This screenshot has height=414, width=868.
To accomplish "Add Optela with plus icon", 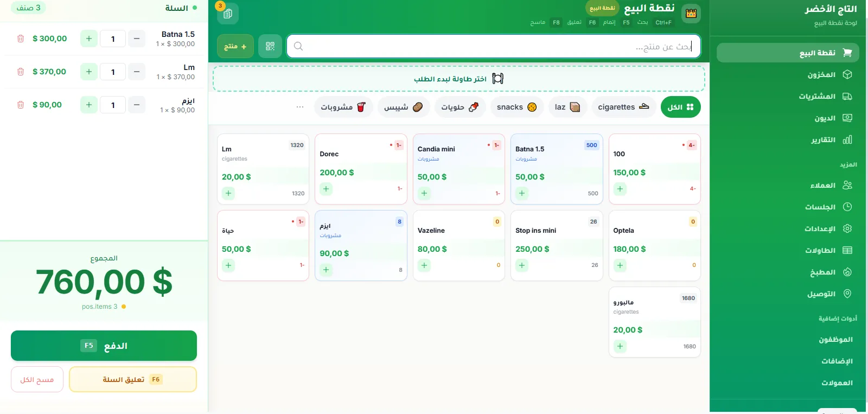I will 620,265.
